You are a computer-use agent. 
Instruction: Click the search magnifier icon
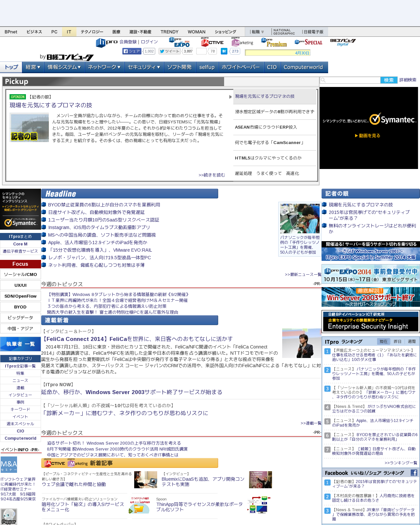(323, 80)
